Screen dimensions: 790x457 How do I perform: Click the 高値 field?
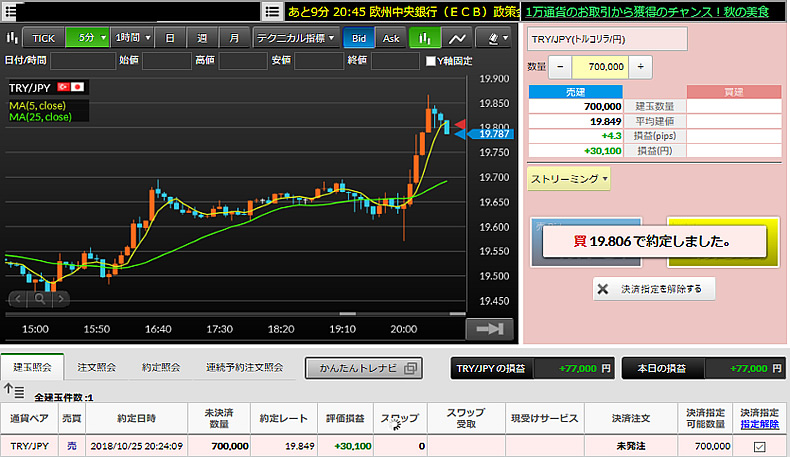tap(243, 61)
